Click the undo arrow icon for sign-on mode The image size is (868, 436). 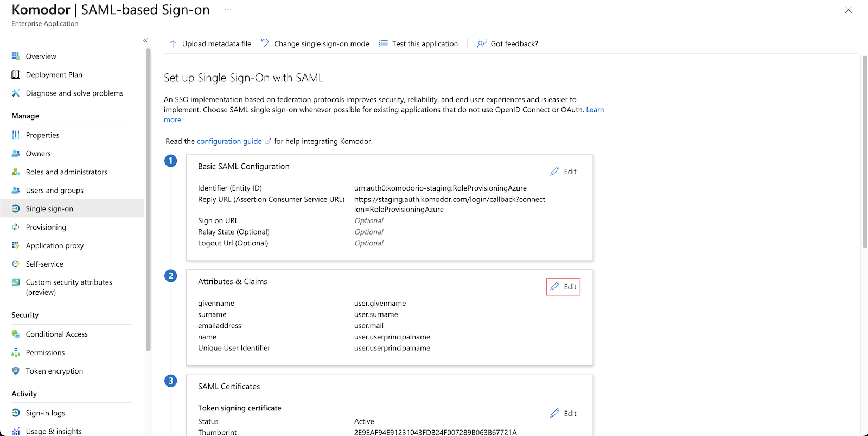(x=265, y=43)
